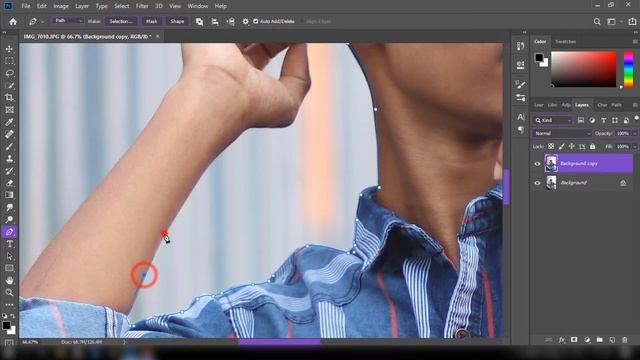The image size is (640, 360).
Task: Click the Opacity 100% value field
Action: [x=622, y=133]
